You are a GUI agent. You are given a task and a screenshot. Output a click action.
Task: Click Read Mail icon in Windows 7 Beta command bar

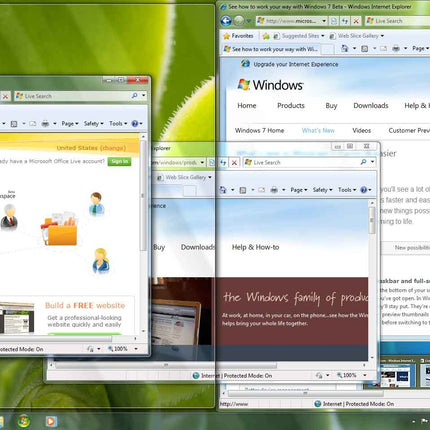pos(383,49)
